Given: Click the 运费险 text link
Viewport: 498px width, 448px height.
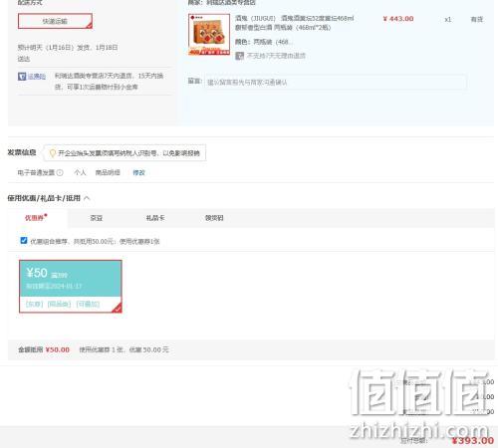Looking at the screenshot, I should (x=37, y=77).
